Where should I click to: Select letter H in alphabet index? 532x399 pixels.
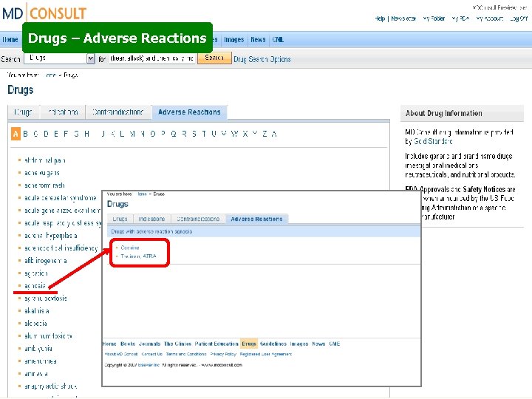click(x=87, y=134)
